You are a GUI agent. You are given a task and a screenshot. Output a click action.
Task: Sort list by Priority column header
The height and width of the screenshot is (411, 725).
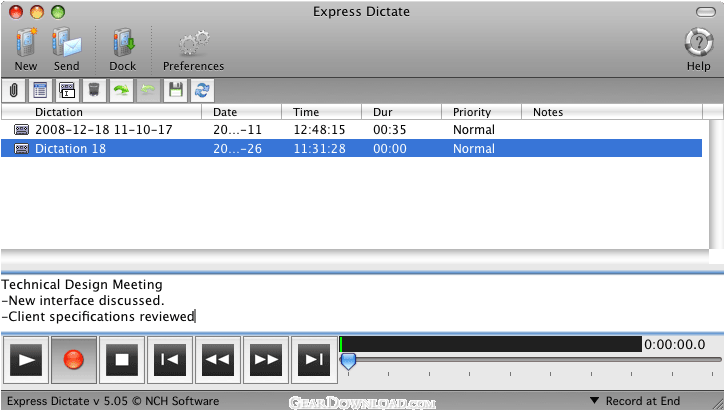pyautogui.click(x=481, y=112)
